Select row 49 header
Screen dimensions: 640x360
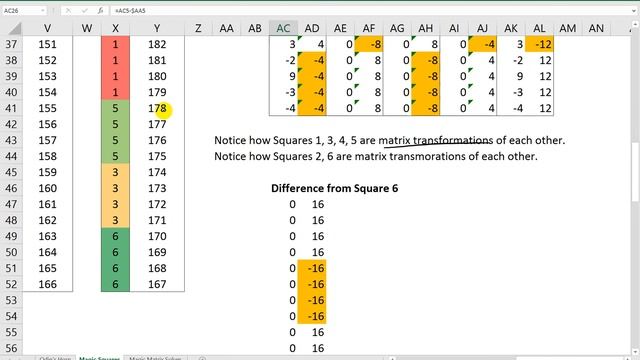pyautogui.click(x=11, y=236)
